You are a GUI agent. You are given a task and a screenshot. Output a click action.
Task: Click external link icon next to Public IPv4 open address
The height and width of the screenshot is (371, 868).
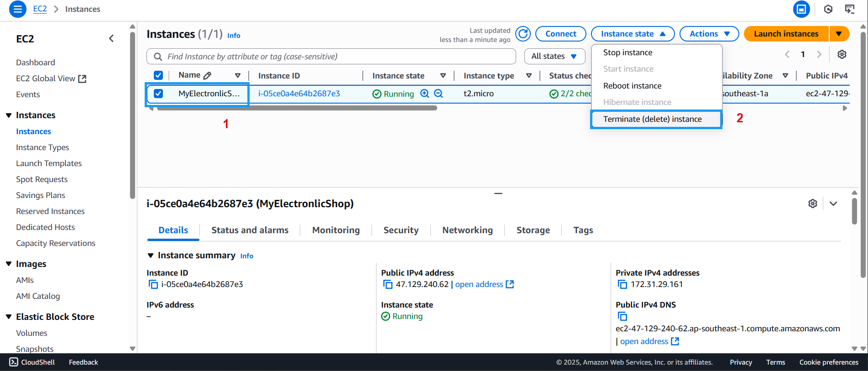510,284
